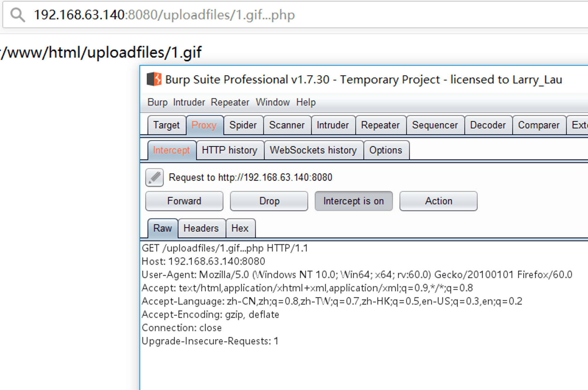The height and width of the screenshot is (390, 588).
Task: Click the Drop button
Action: pos(269,201)
